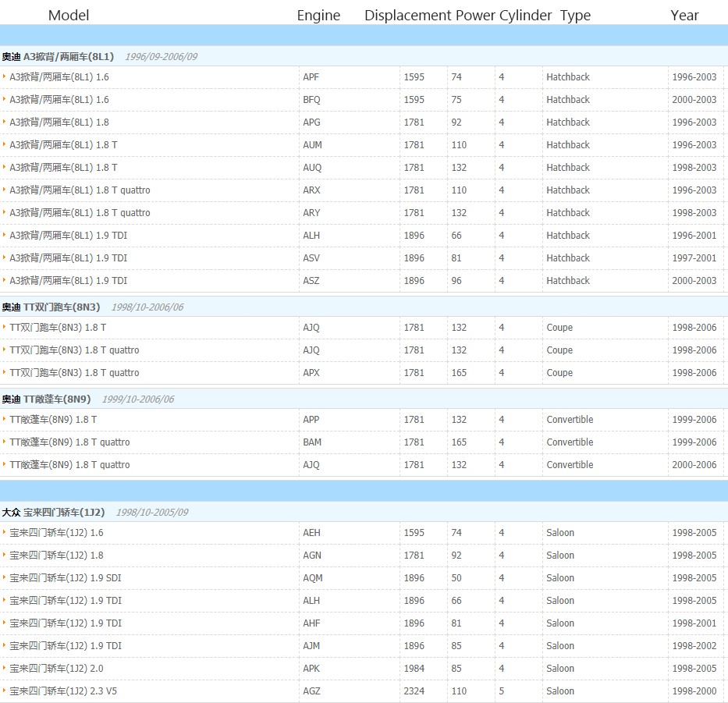
Task: Click engine code AUQ cell
Action: (x=312, y=168)
